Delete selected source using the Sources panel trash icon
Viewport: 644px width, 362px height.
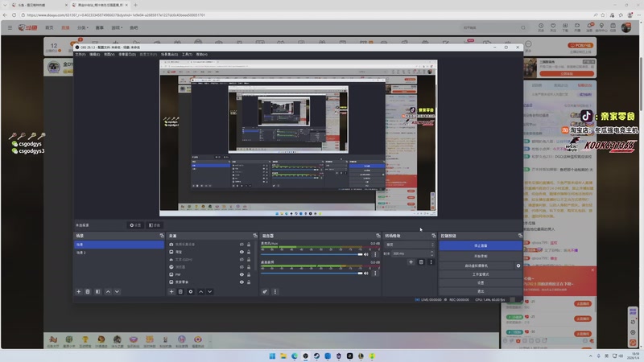[x=180, y=291]
